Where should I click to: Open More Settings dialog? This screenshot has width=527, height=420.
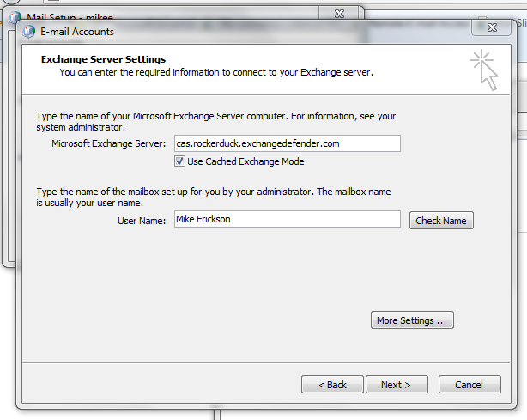coord(412,320)
